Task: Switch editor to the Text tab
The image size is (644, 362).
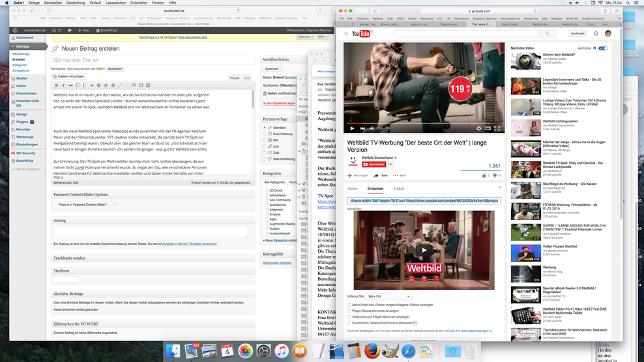Action: (x=246, y=78)
